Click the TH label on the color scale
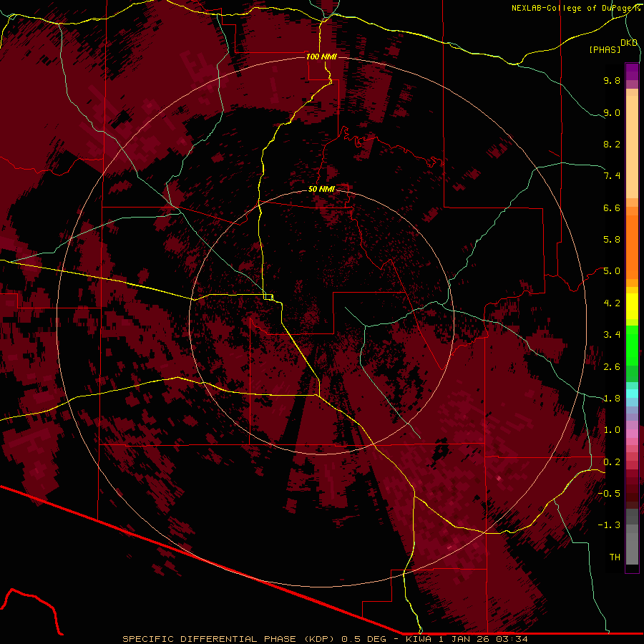The width and height of the screenshot is (644, 644). [615, 557]
